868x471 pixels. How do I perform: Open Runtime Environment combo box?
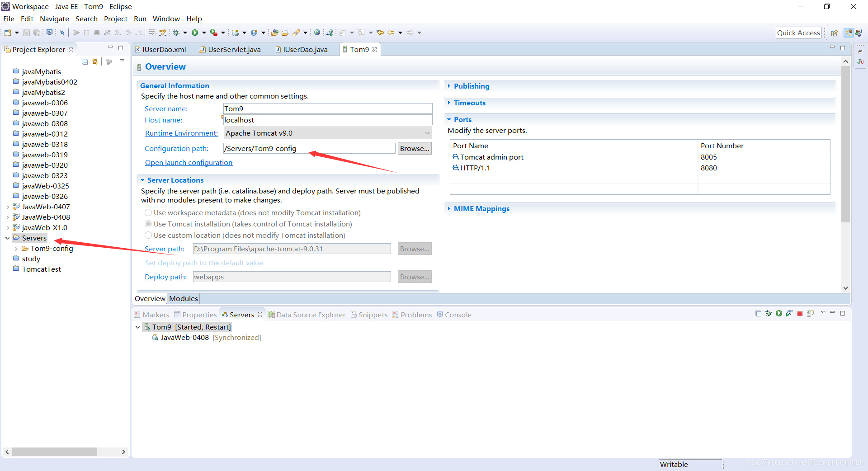[x=328, y=133]
